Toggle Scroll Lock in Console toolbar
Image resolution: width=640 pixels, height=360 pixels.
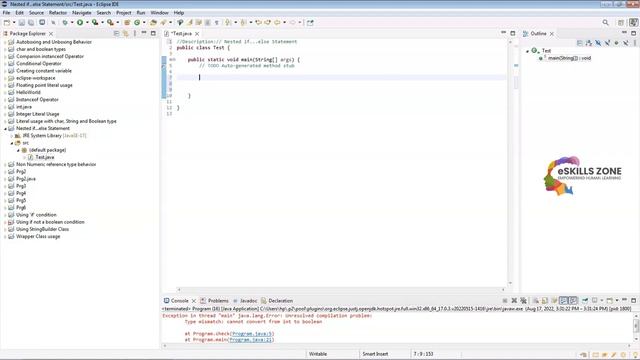[545, 300]
